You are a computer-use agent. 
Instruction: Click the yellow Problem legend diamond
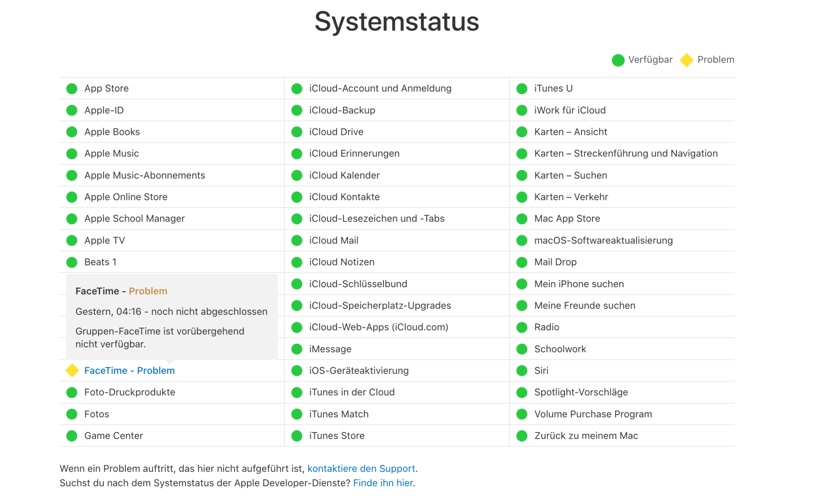pos(686,60)
